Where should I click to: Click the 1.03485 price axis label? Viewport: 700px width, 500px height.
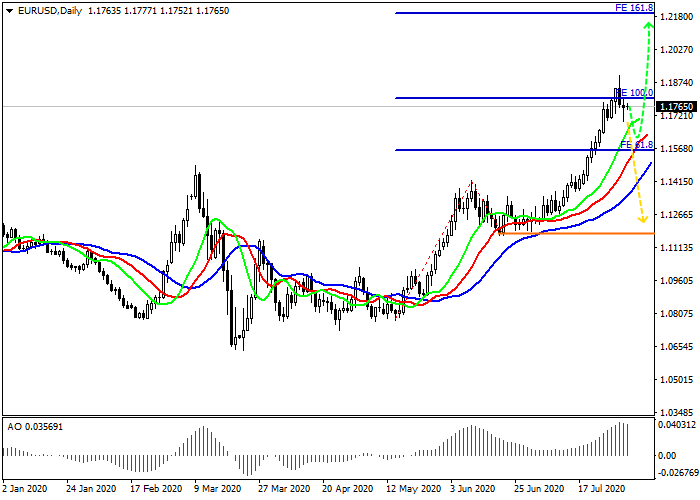(x=677, y=413)
